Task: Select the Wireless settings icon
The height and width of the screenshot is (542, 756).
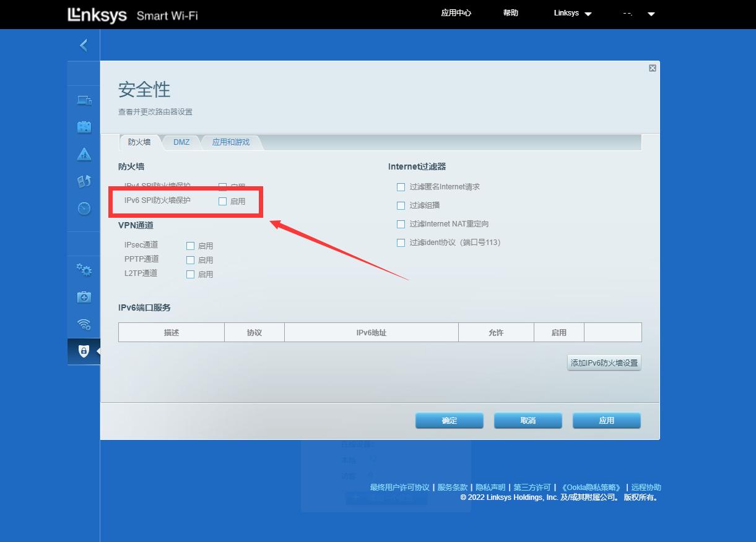Action: tap(84, 324)
